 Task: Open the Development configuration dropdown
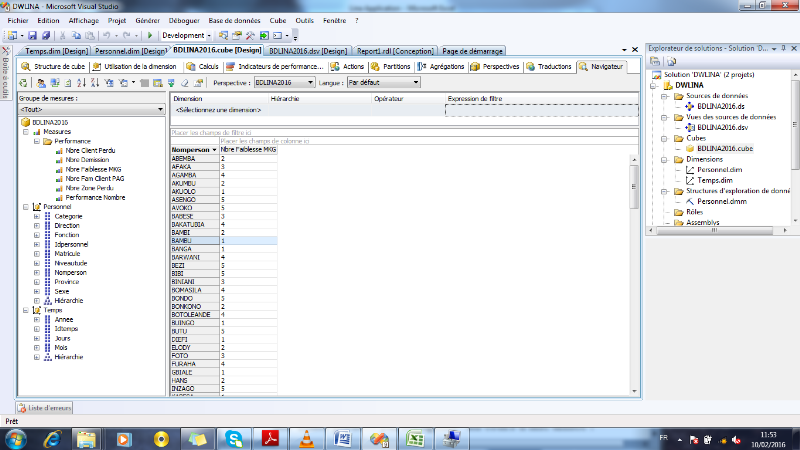(209, 35)
